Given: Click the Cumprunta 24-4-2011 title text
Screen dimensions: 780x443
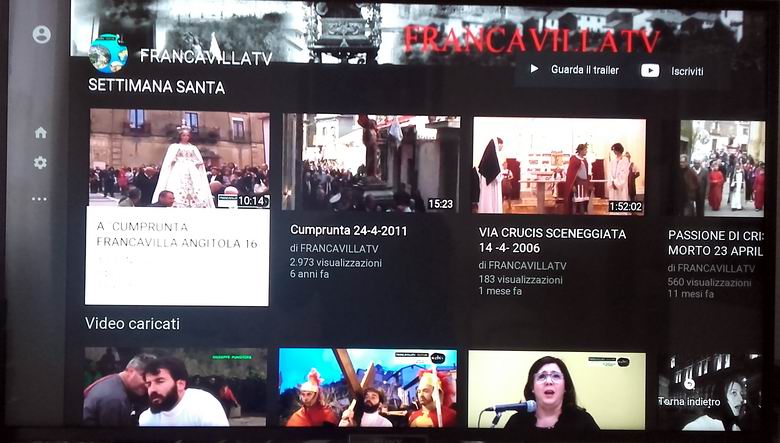Looking at the screenshot, I should pyautogui.click(x=349, y=231).
